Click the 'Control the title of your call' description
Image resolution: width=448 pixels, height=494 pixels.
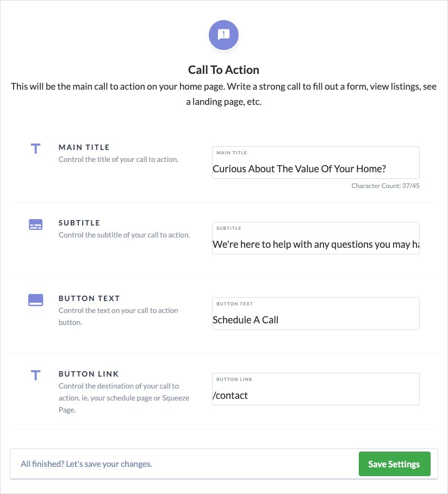tap(119, 159)
